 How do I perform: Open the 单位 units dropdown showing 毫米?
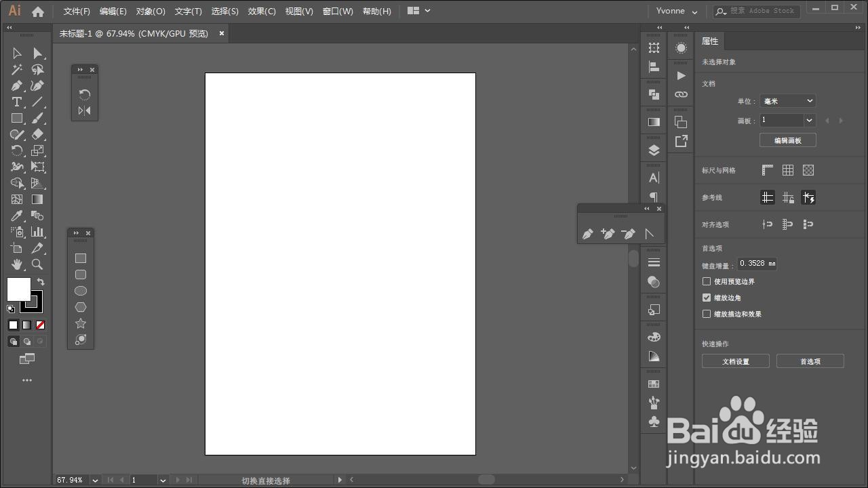pyautogui.click(x=787, y=100)
